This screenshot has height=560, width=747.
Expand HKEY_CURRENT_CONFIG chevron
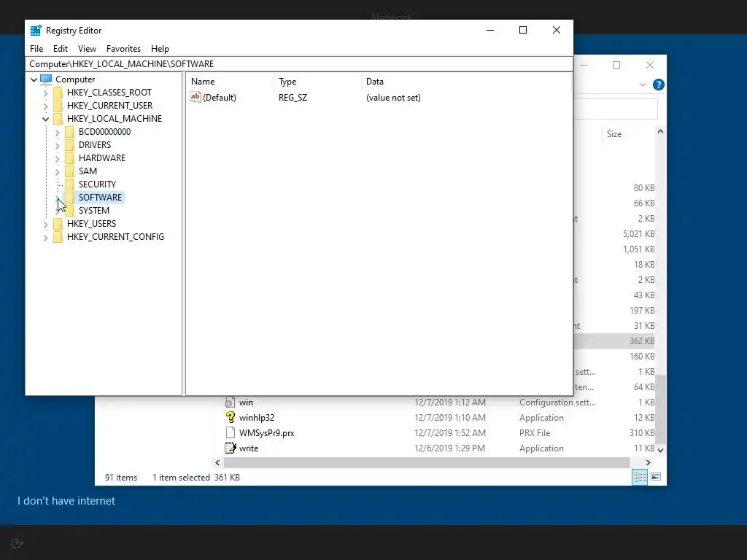(46, 237)
